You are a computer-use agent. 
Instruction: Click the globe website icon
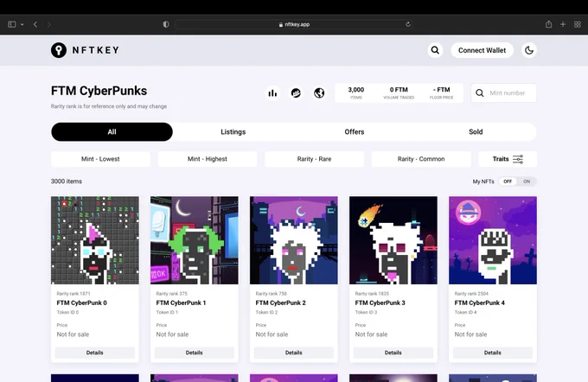(x=319, y=93)
